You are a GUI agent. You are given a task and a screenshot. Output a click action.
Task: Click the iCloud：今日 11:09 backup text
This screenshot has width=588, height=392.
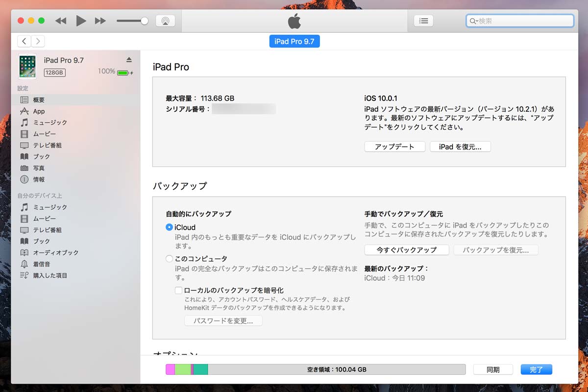394,278
